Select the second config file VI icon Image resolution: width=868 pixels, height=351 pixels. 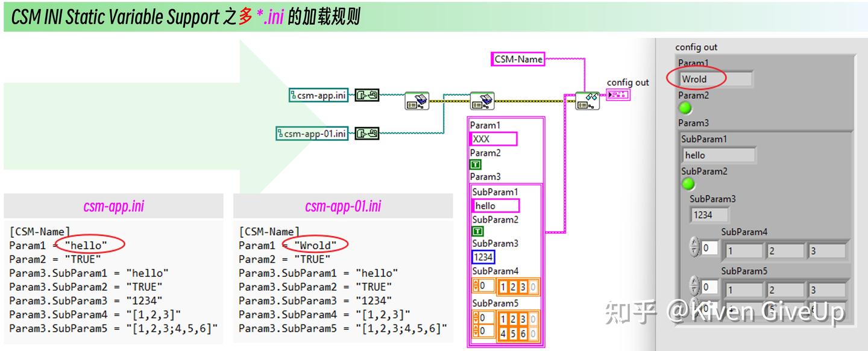pos(482,101)
